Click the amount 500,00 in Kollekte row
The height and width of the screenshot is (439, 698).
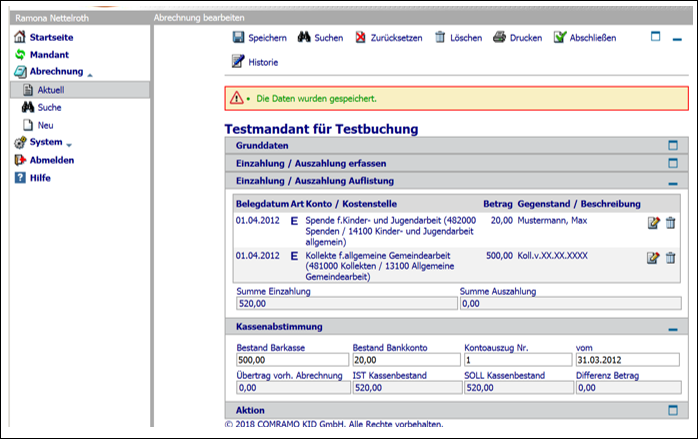(x=499, y=256)
